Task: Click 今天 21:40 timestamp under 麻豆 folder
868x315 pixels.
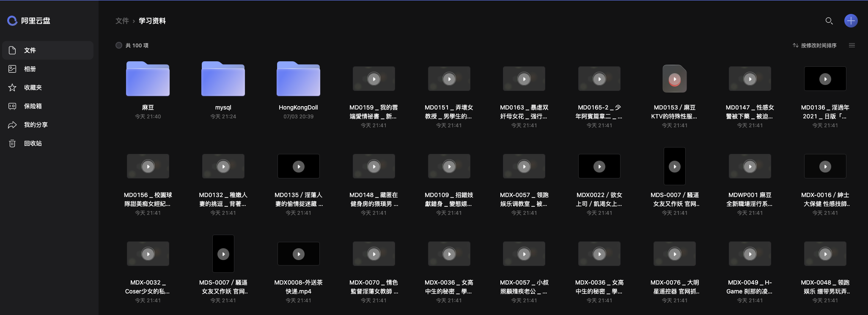Action: coord(148,116)
